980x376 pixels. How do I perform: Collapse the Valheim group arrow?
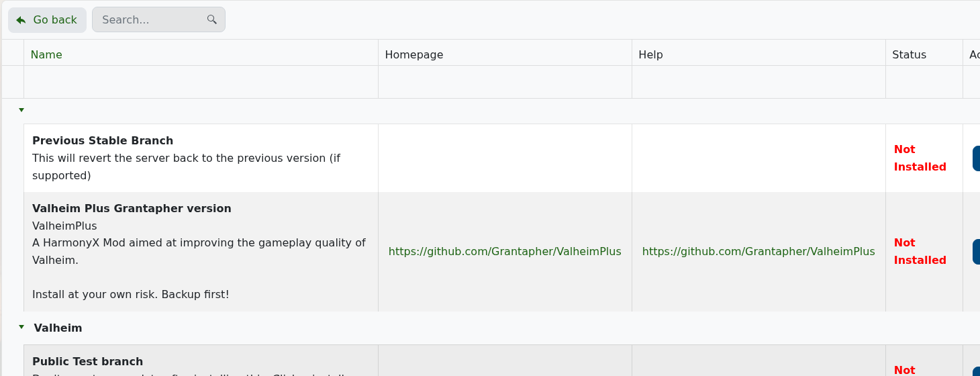click(21, 327)
